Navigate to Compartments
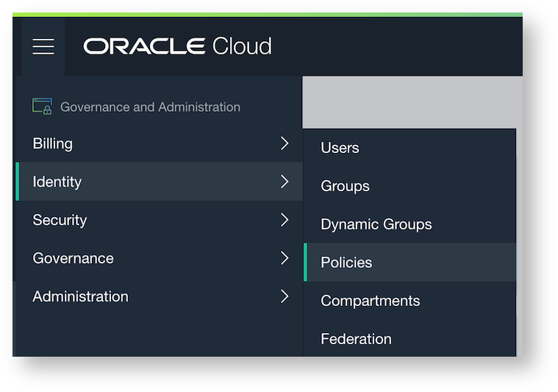This screenshot has width=558, height=392. (371, 301)
